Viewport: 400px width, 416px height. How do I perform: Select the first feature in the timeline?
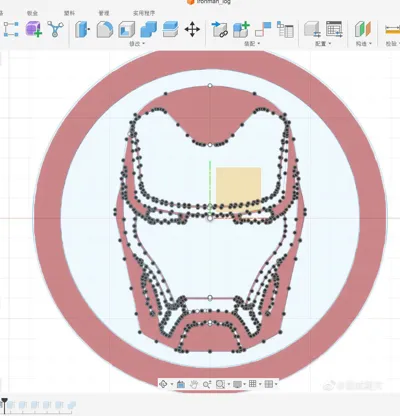tap(11, 405)
